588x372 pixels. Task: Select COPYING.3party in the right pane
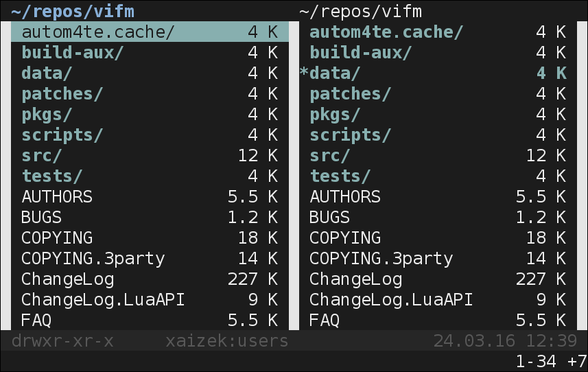tap(438, 258)
